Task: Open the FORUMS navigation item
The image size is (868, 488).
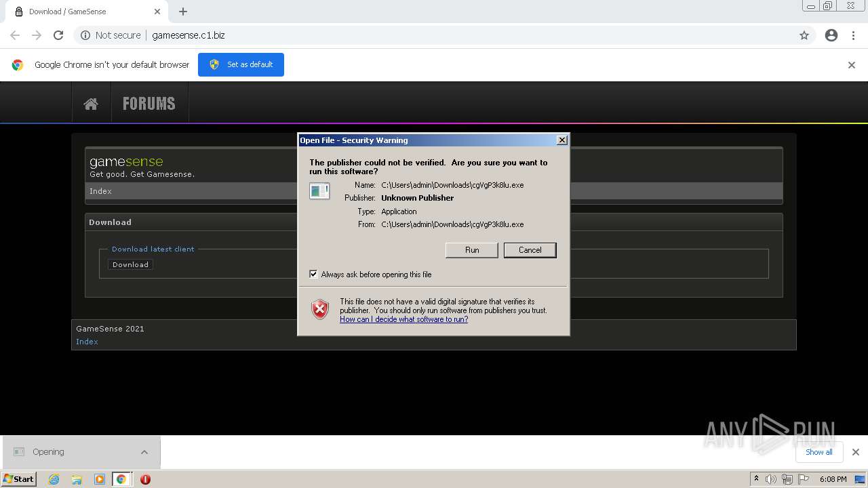Action: point(149,104)
